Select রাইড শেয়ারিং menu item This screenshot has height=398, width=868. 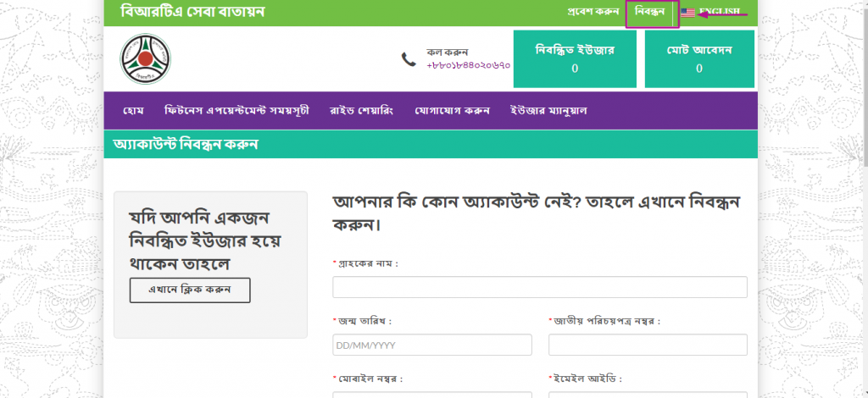click(x=361, y=111)
